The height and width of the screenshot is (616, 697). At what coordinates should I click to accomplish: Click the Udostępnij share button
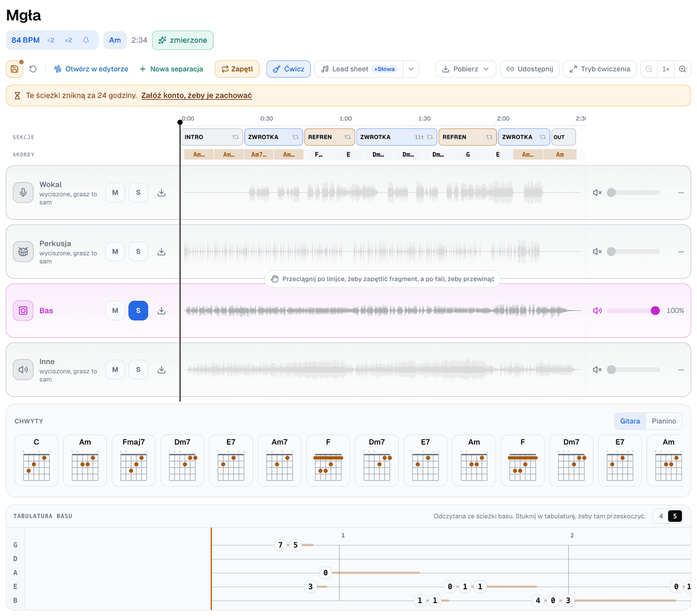click(530, 69)
